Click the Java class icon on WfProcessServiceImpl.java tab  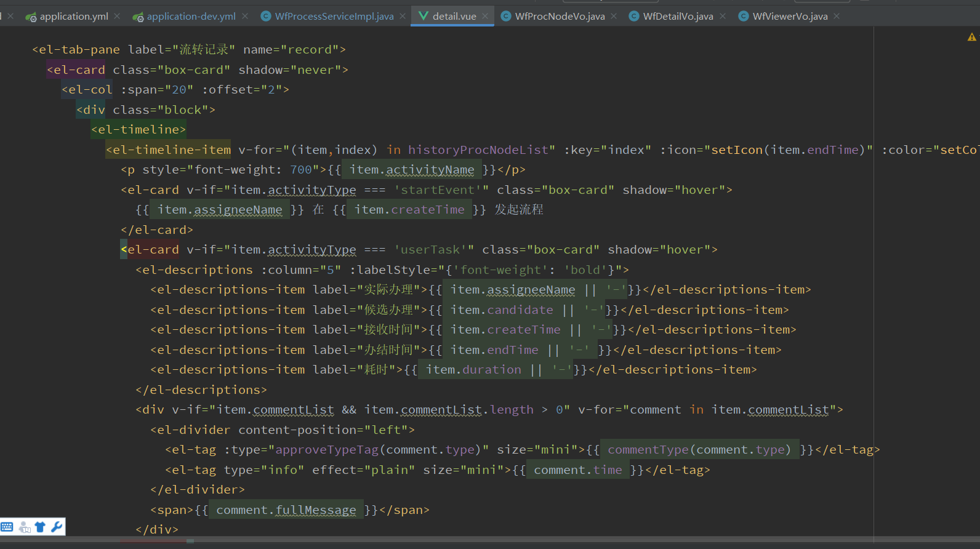pyautogui.click(x=266, y=16)
